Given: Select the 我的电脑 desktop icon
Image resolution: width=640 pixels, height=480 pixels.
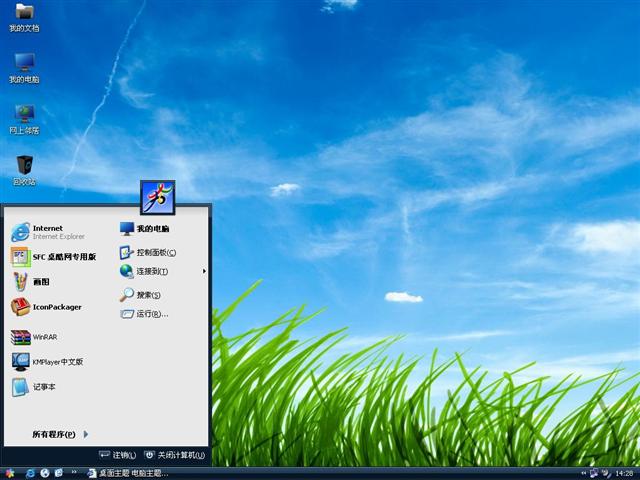Looking at the screenshot, I should 24,68.
